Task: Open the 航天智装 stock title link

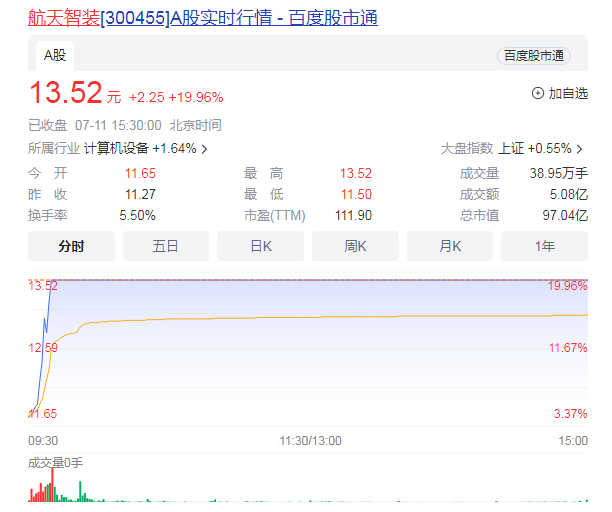Action: 203,17
